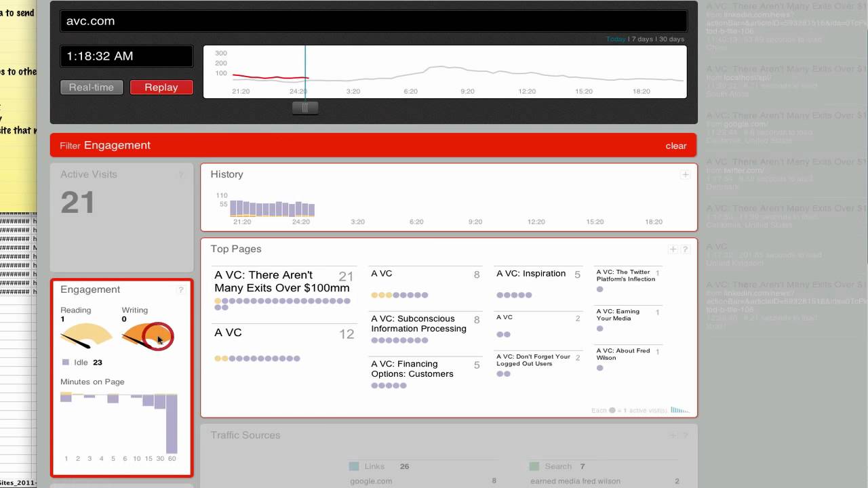
Task: Open help icon on Traffic Sources panel
Action: pos(686,436)
